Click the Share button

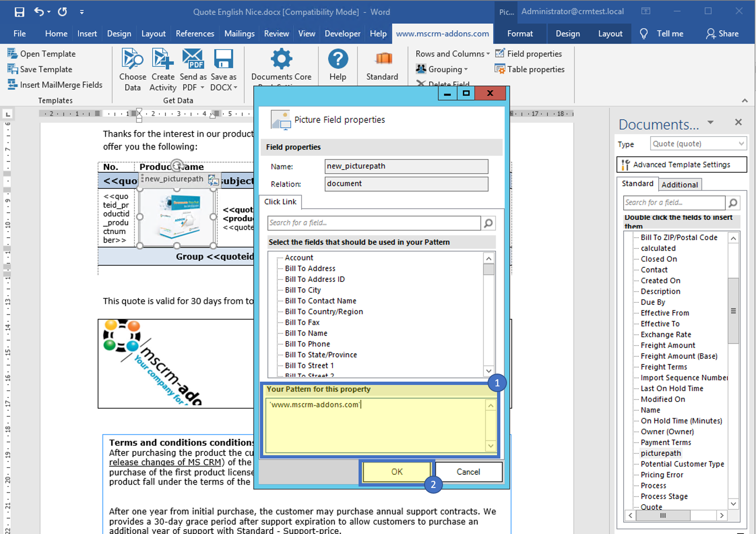tap(722, 34)
